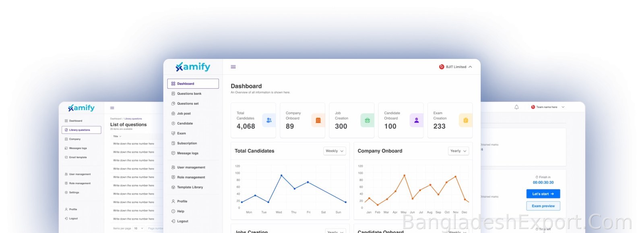
Task: Open Yearly dropdown on Company Onboard chart
Action: [x=458, y=151]
